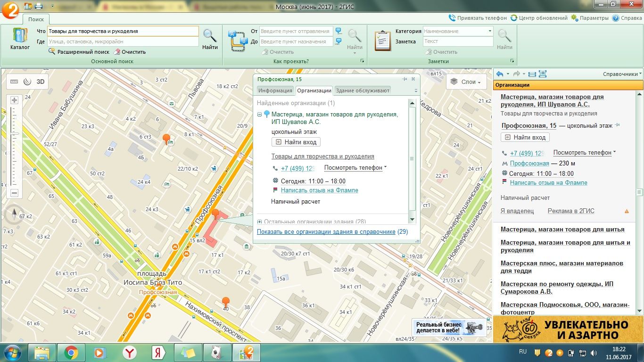Toggle 3D map mode

coord(41,82)
